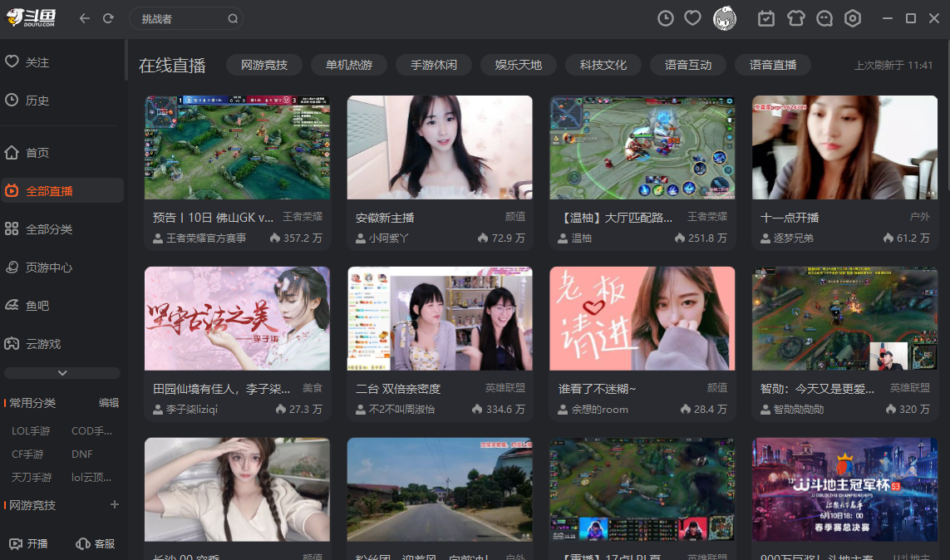Open settings via the hexagon gear icon
Image resolution: width=950 pixels, height=560 pixels.
coord(853,17)
